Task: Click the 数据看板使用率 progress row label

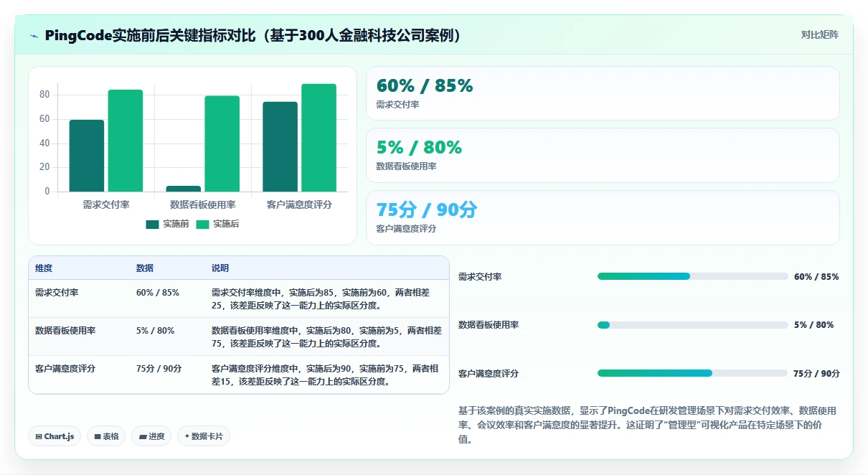Action: (x=489, y=325)
